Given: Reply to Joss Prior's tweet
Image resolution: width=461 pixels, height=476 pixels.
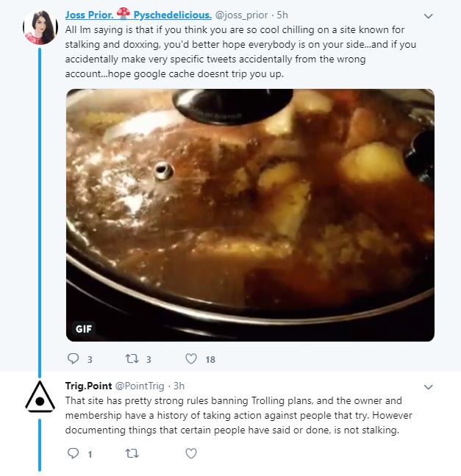Looking at the screenshot, I should 73,358.
